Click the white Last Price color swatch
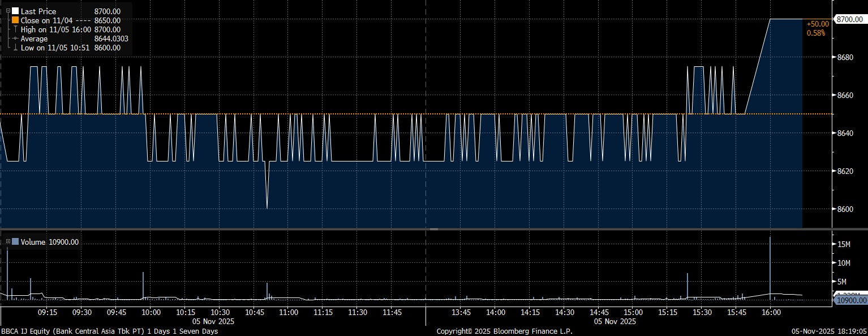The image size is (868, 336). click(x=15, y=11)
